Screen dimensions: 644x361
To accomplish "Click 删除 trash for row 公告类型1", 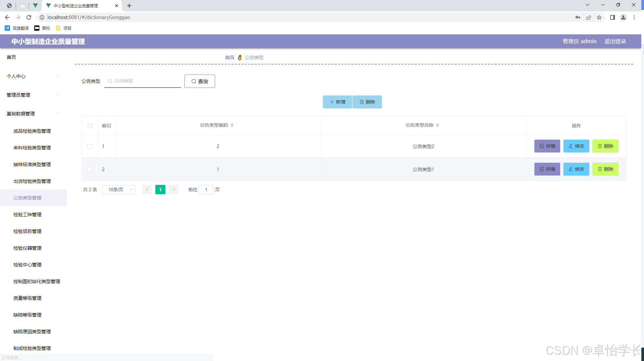I will [x=605, y=169].
